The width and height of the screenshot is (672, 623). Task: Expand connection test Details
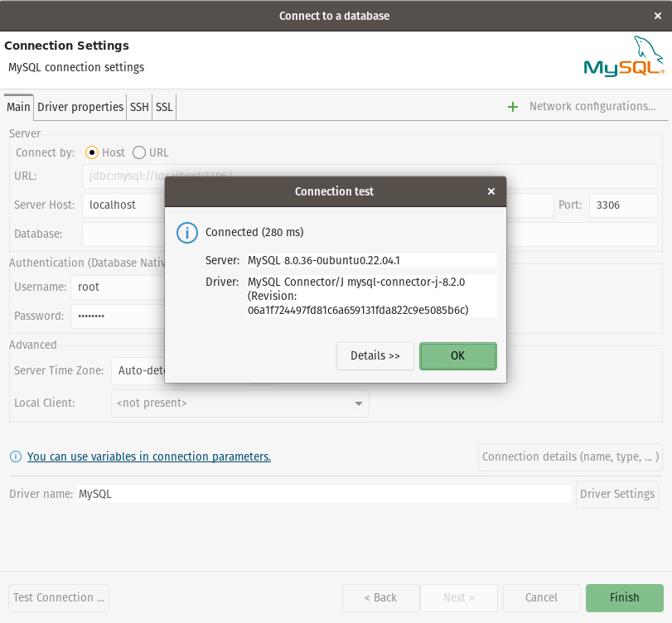pyautogui.click(x=375, y=355)
